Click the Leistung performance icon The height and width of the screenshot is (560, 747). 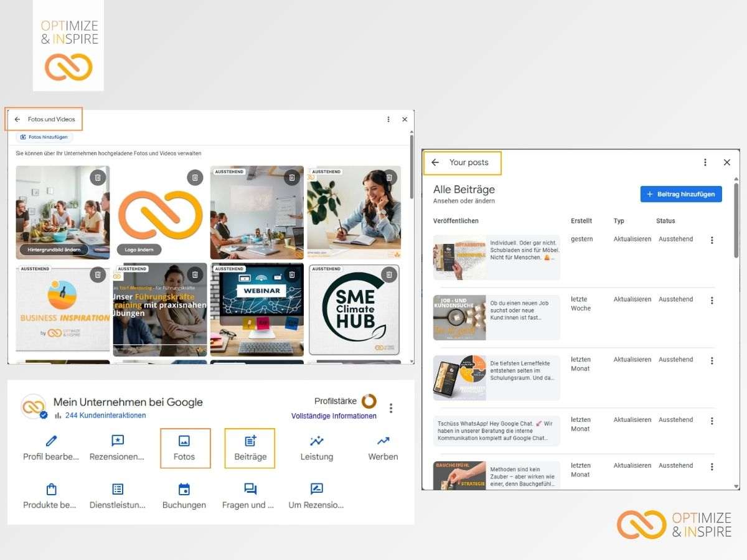317,441
